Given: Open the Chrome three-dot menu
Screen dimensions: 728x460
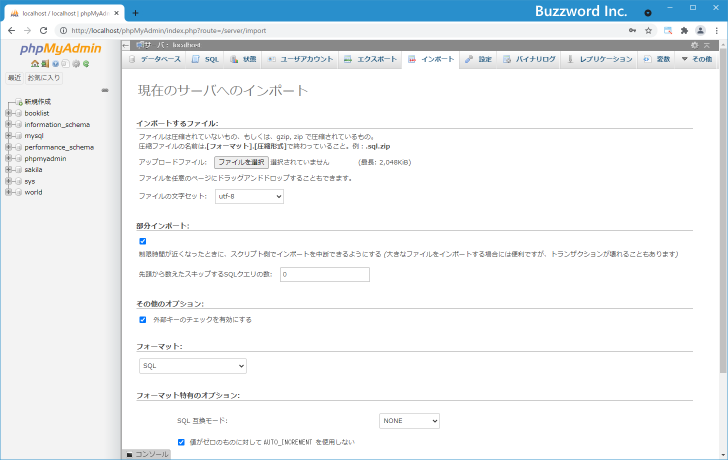Looking at the screenshot, I should 717,31.
